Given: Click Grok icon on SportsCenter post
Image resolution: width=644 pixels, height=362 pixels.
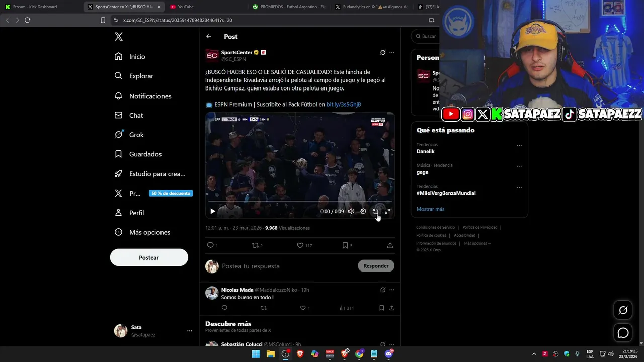Looking at the screenshot, I should point(383,52).
